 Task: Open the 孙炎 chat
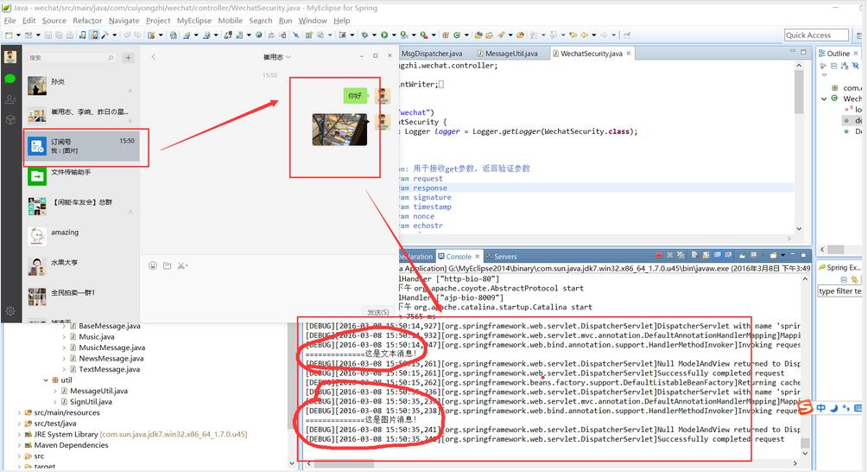tap(81, 86)
